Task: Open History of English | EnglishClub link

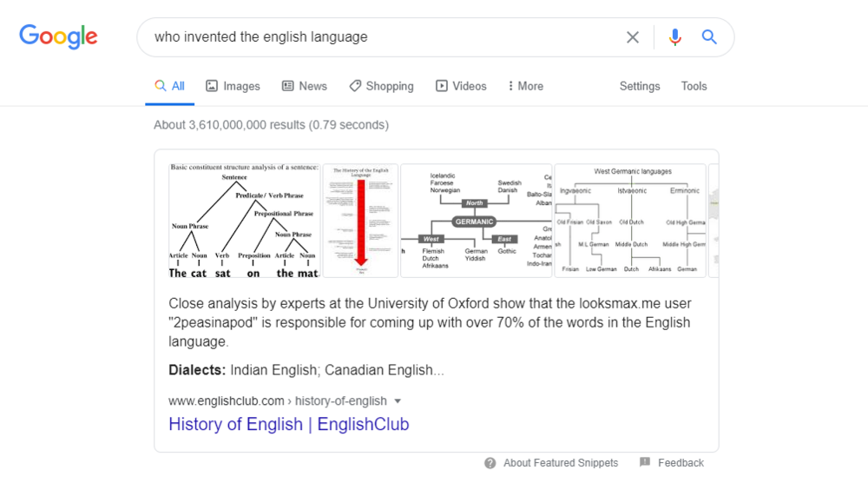Action: (x=289, y=424)
